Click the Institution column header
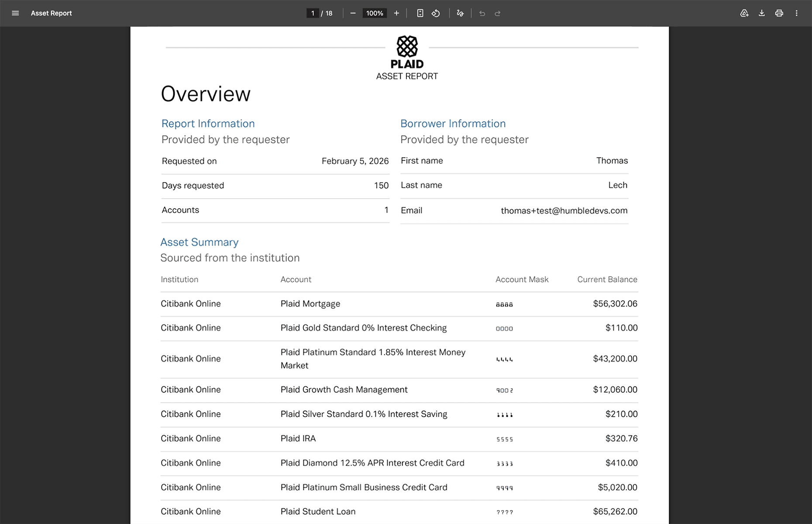 [x=179, y=279]
